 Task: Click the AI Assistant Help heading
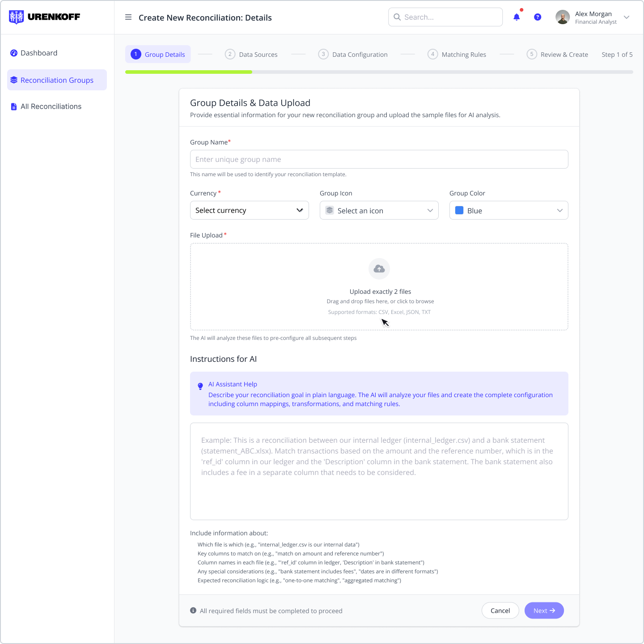coord(233,384)
